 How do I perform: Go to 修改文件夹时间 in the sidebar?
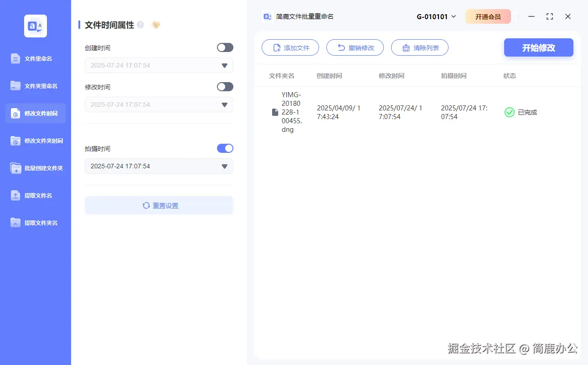coord(36,141)
